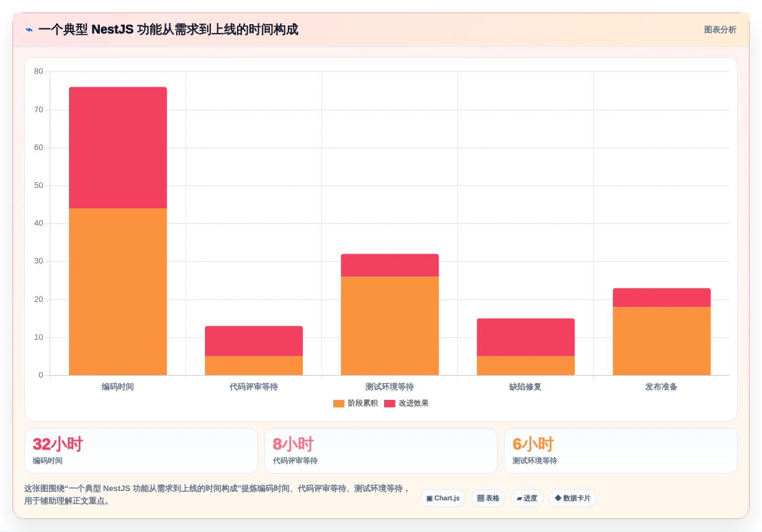Click the 缺陷修复 x-axis label

(526, 387)
